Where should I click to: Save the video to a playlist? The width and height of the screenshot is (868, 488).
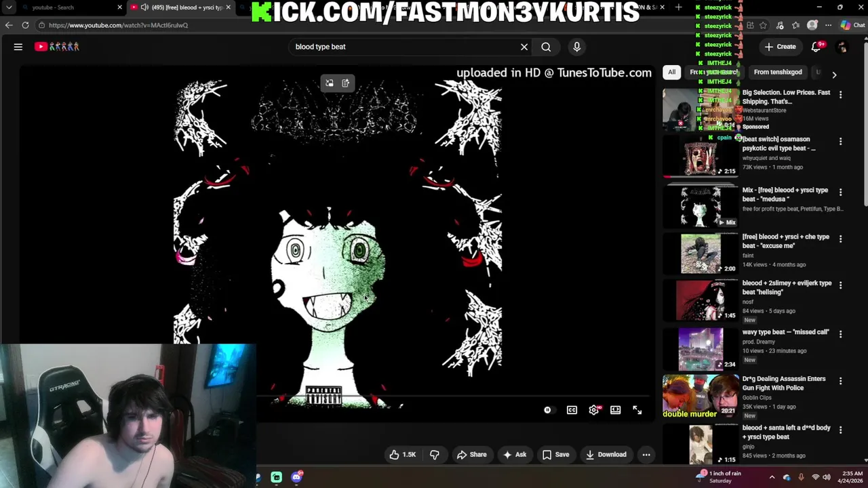555,455
